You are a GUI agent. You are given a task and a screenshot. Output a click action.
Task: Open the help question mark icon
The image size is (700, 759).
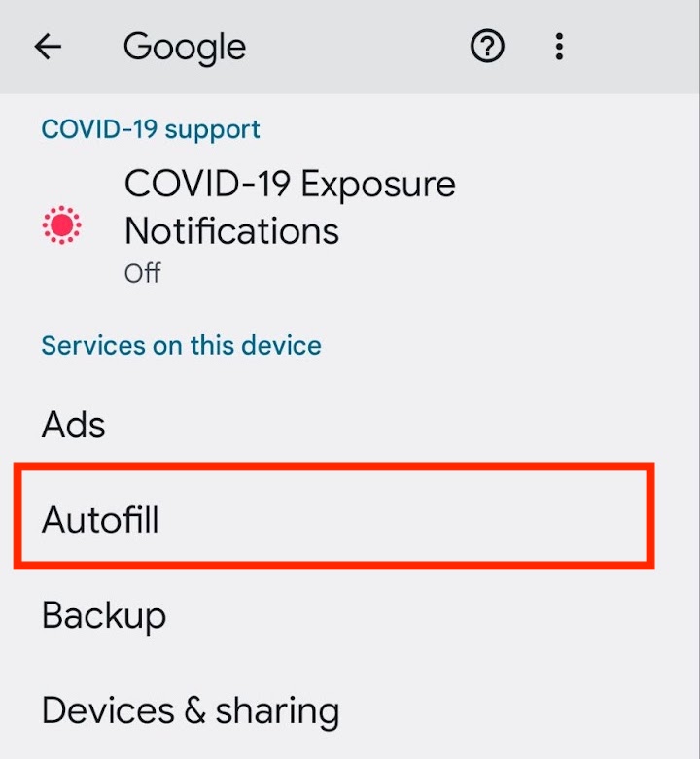pyautogui.click(x=487, y=47)
